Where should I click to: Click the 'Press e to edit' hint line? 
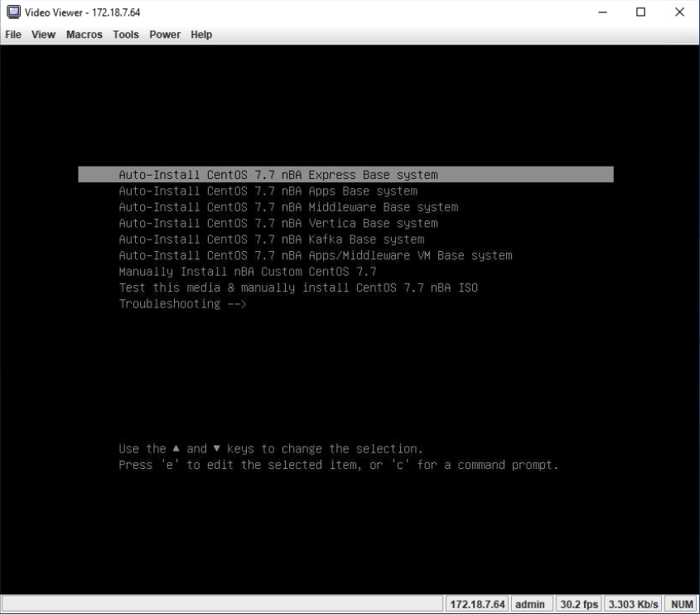pyautogui.click(x=338, y=465)
